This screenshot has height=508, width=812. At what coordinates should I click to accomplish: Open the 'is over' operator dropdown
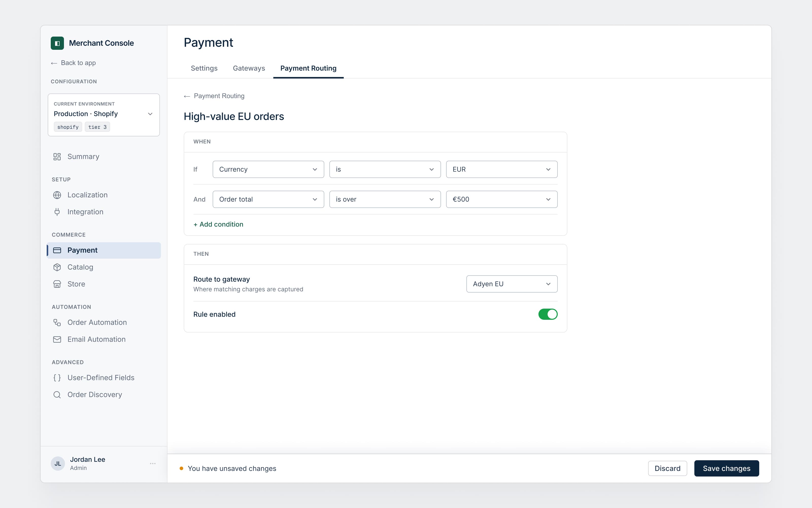385,199
